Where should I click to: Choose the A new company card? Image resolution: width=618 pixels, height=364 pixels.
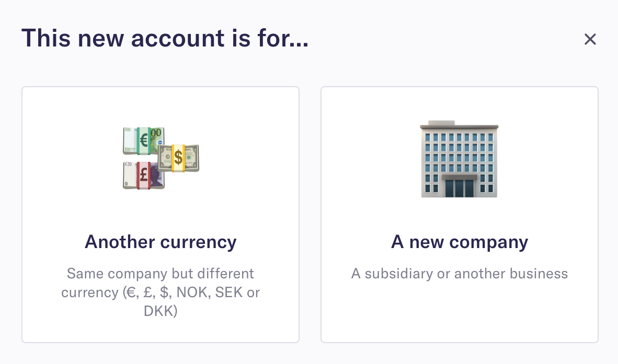460,215
